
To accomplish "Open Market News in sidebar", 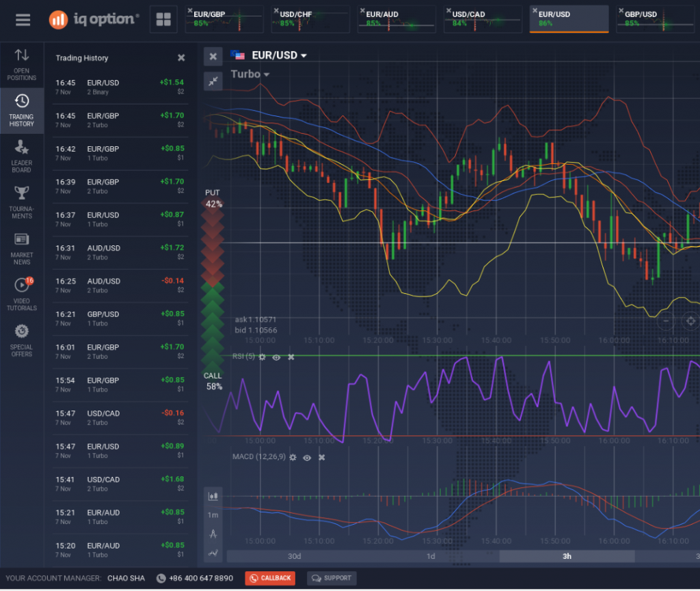I will point(22,248).
